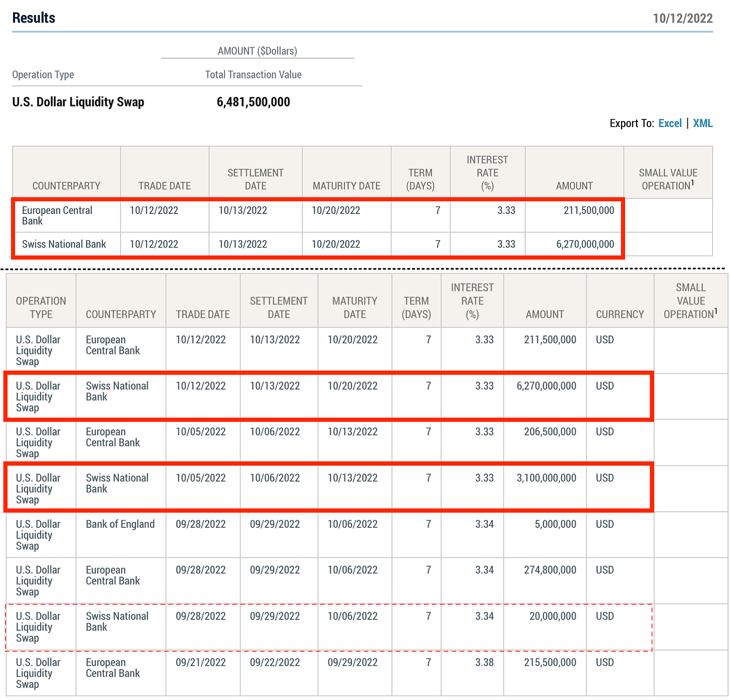731x700 pixels.
Task: Select Swiss National Bank in 10/05/2022 row
Action: (117, 483)
